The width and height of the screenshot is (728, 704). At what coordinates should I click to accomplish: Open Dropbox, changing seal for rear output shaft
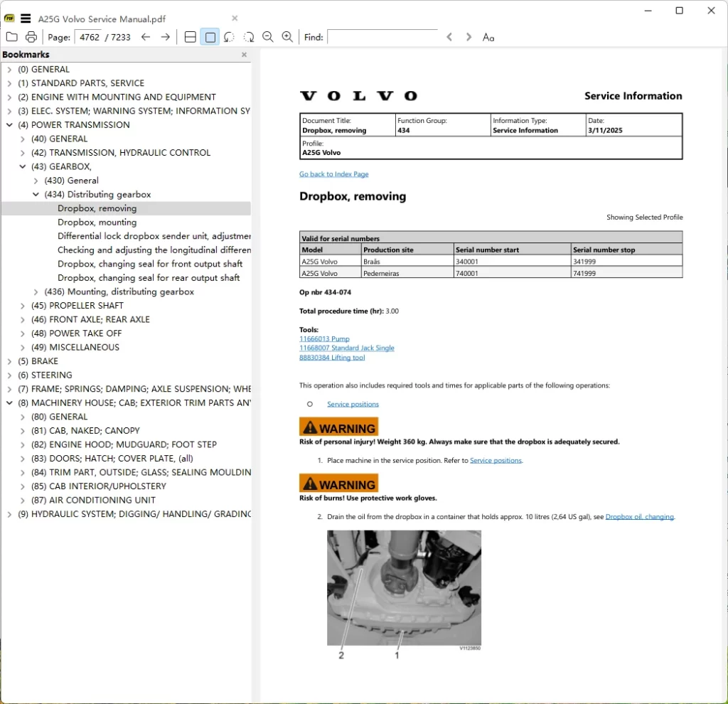pos(149,278)
